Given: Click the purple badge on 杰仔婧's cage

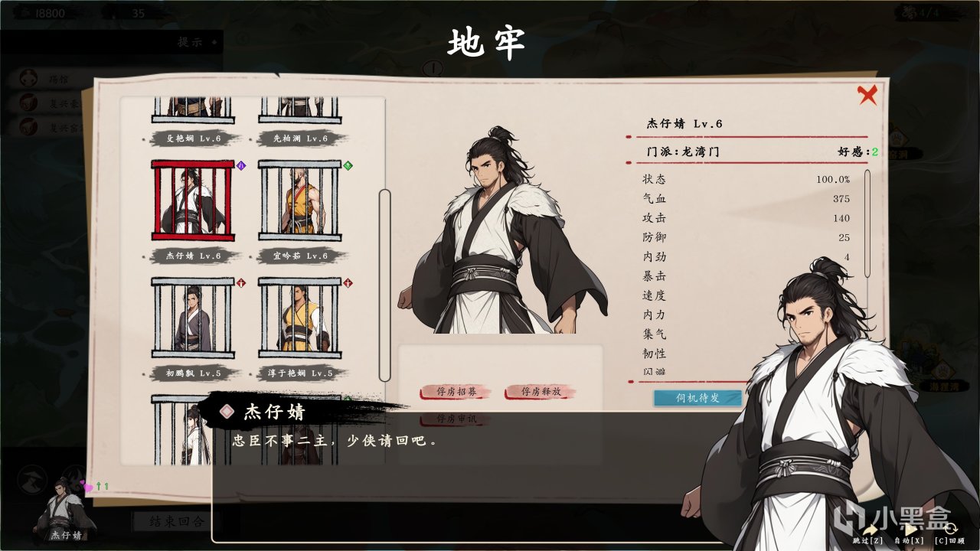Looking at the screenshot, I should point(240,165).
